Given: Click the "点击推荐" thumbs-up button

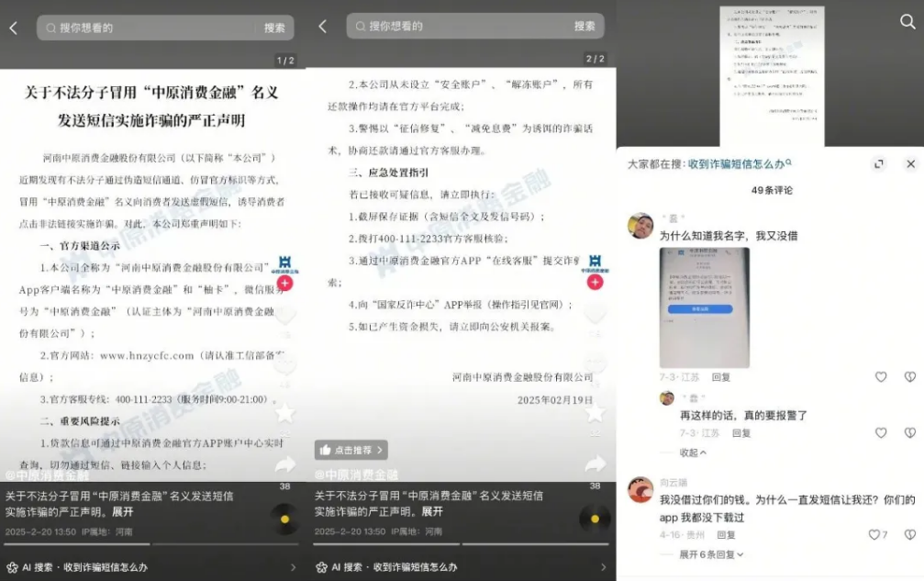Looking at the screenshot, I should [x=351, y=450].
